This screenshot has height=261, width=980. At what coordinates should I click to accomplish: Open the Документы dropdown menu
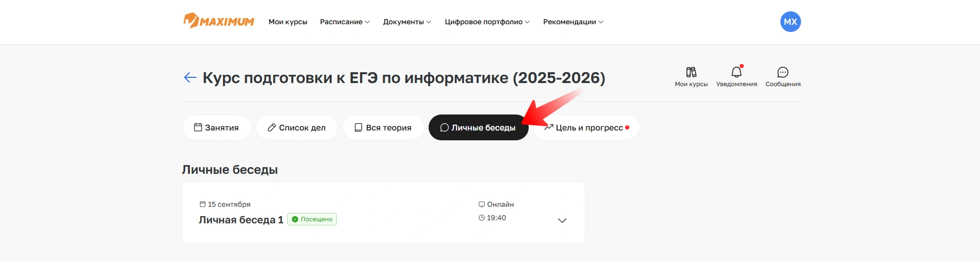(406, 22)
